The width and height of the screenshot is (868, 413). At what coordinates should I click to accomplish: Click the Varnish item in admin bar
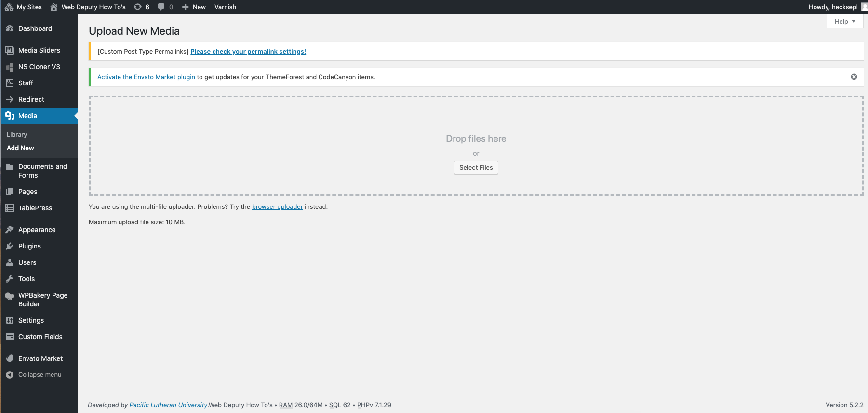tap(225, 7)
